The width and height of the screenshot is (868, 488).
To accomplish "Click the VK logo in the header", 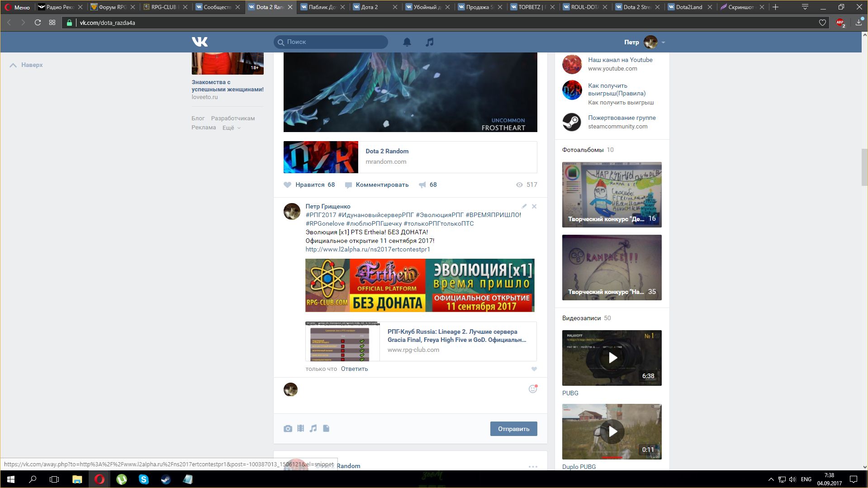I will point(199,42).
